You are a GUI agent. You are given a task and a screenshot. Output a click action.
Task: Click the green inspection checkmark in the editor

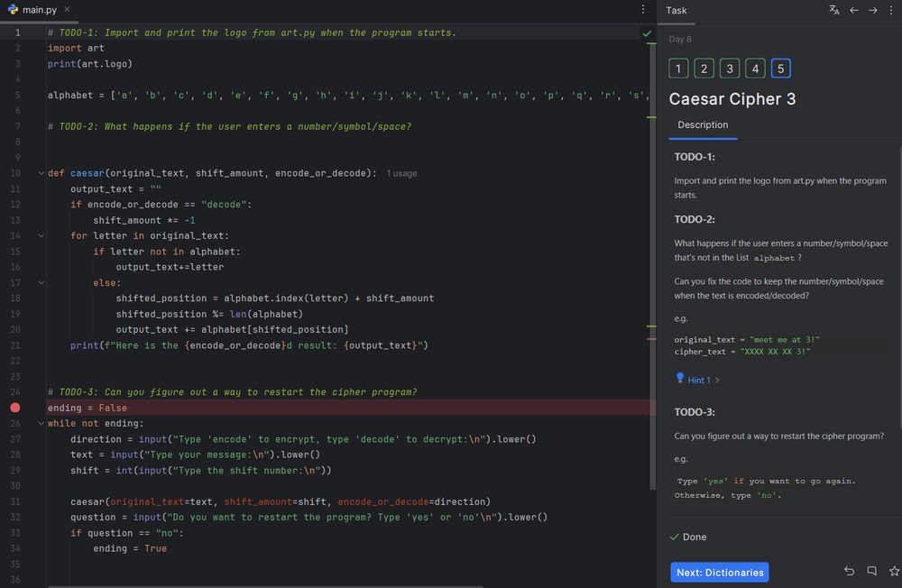tap(647, 33)
